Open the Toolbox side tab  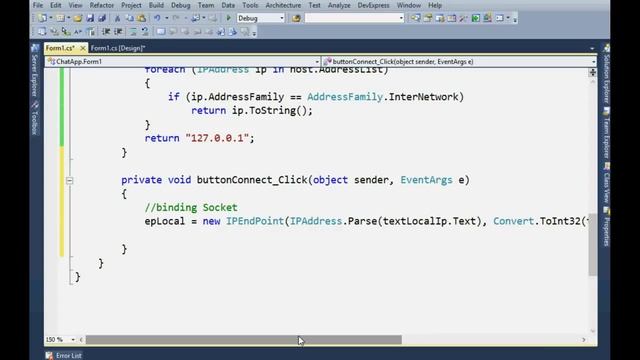pyautogui.click(x=35, y=119)
